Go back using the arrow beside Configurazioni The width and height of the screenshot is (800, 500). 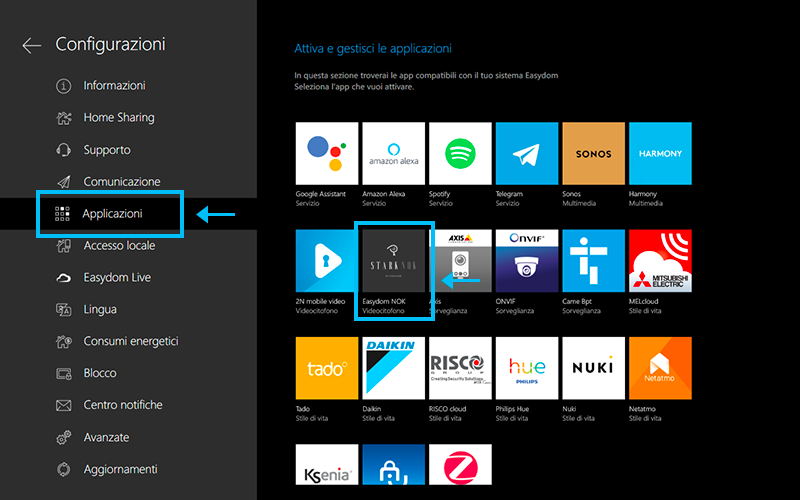[x=32, y=45]
